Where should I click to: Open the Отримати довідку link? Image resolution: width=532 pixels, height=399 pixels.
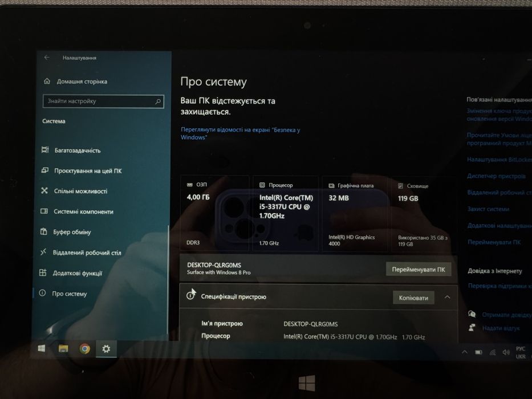coord(507,315)
